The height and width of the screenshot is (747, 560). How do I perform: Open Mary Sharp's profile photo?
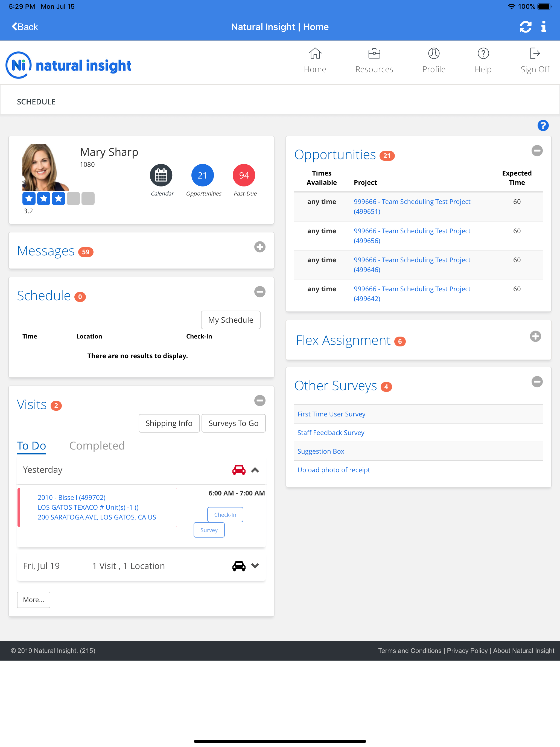click(45, 168)
